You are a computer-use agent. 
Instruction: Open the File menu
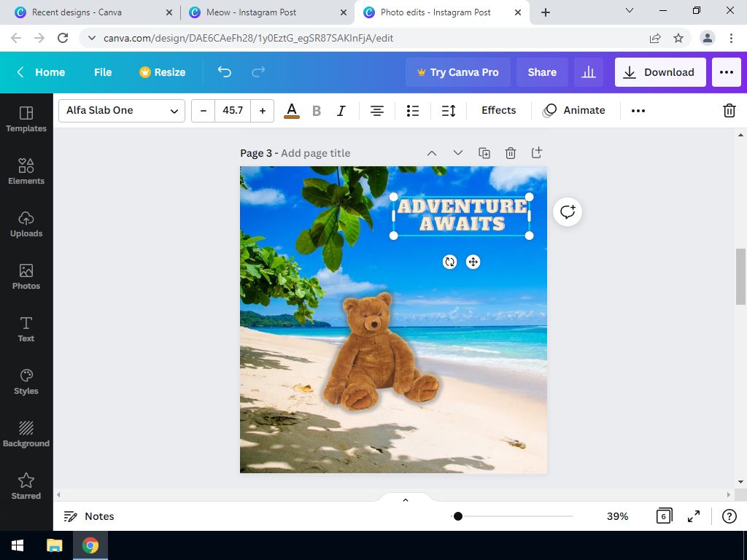tap(103, 72)
